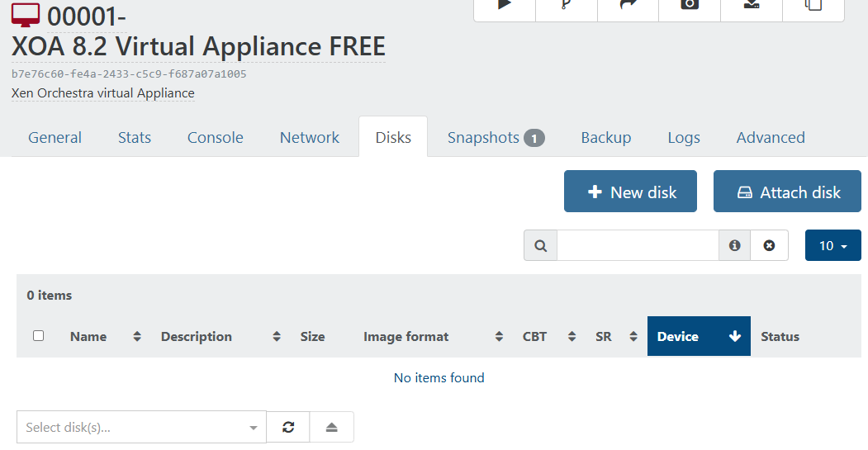The width and height of the screenshot is (868, 450).
Task: Click into the disk search field
Action: point(637,245)
